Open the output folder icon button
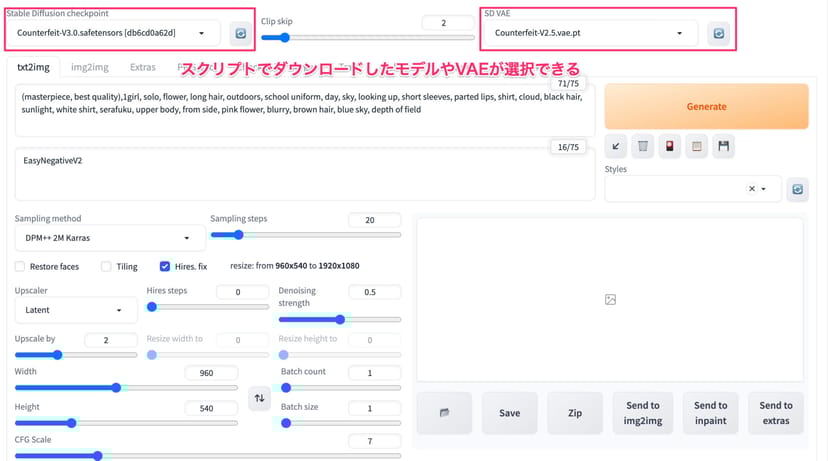 [x=442, y=413]
